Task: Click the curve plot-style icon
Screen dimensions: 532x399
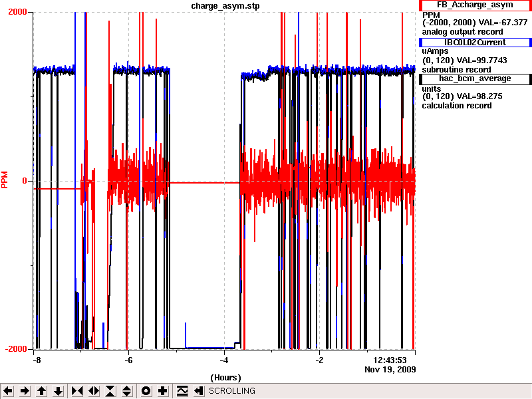Action: pyautogui.click(x=182, y=391)
